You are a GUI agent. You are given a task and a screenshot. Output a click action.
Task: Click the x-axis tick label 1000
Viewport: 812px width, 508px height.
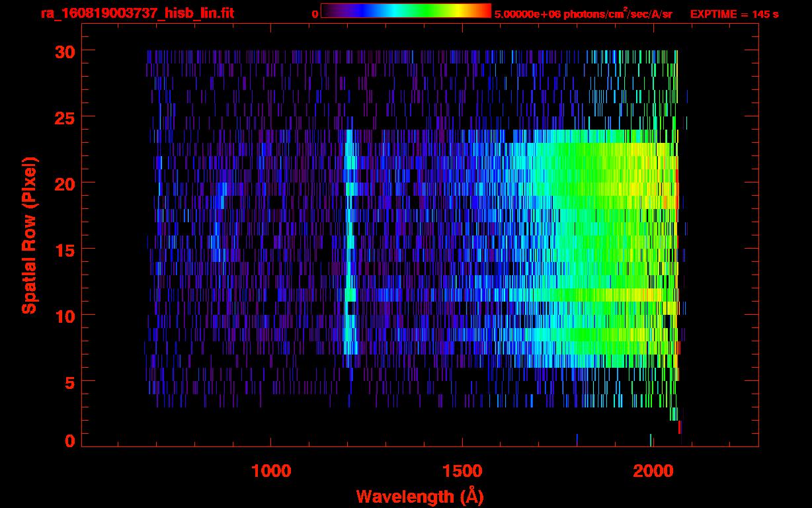click(271, 471)
